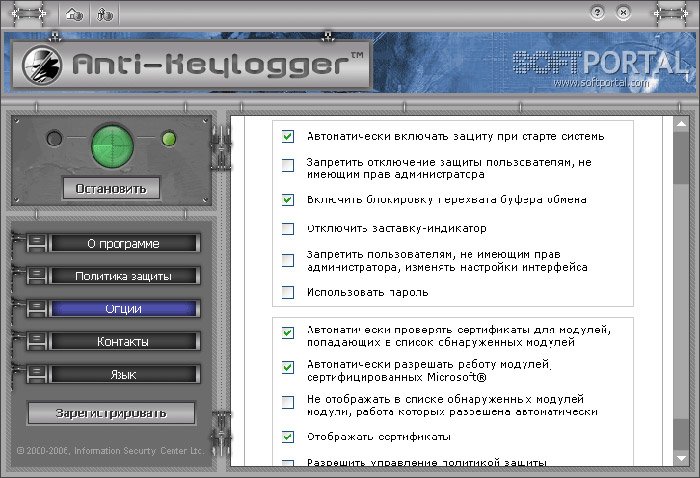Click disk icon beside Контакты
The width and height of the screenshot is (700, 478).
click(x=37, y=341)
